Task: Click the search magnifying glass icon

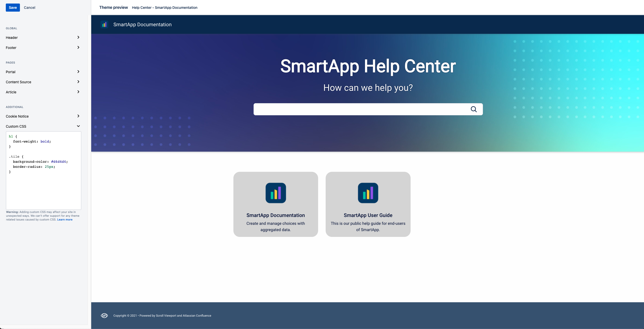Action: pos(474,109)
